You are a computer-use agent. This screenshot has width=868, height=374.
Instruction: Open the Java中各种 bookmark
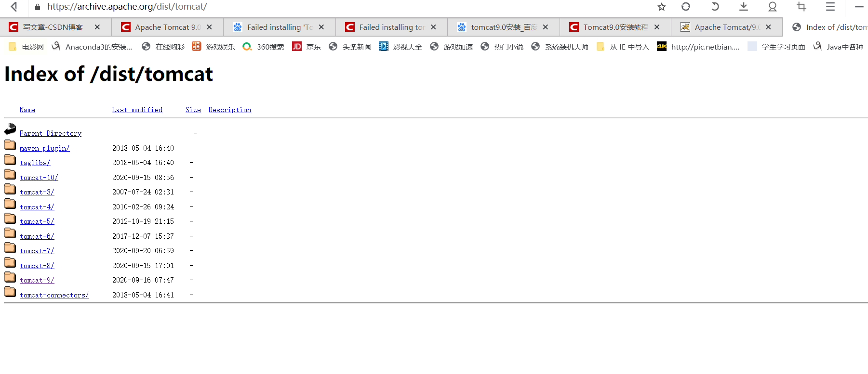[838, 47]
